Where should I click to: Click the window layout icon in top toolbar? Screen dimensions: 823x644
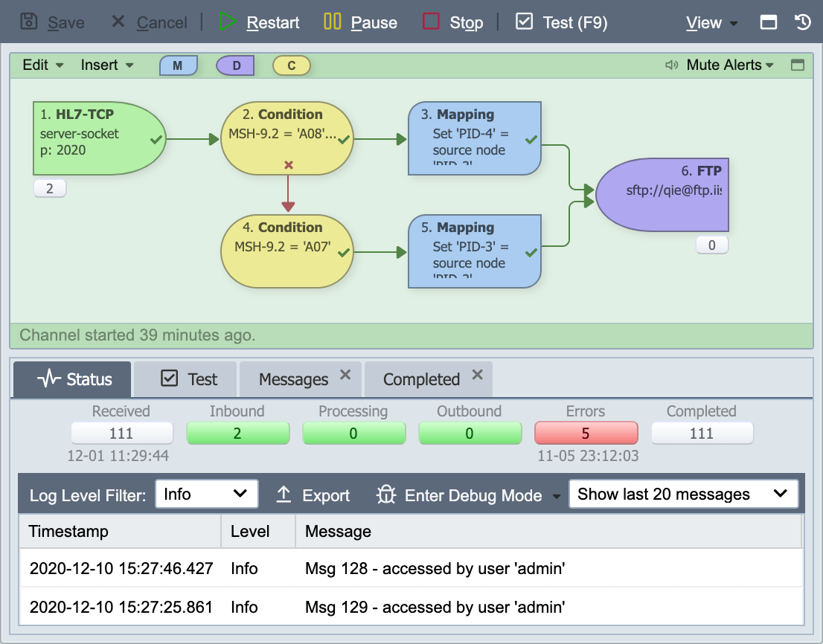pyautogui.click(x=769, y=22)
